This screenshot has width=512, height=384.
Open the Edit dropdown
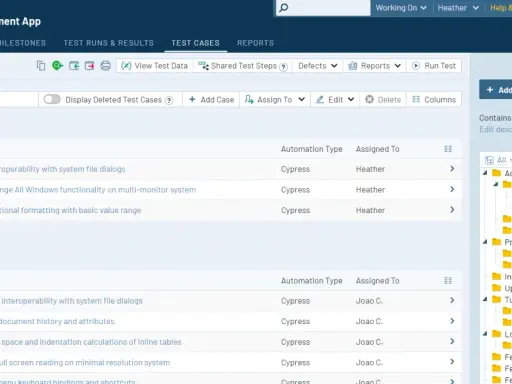(335, 99)
